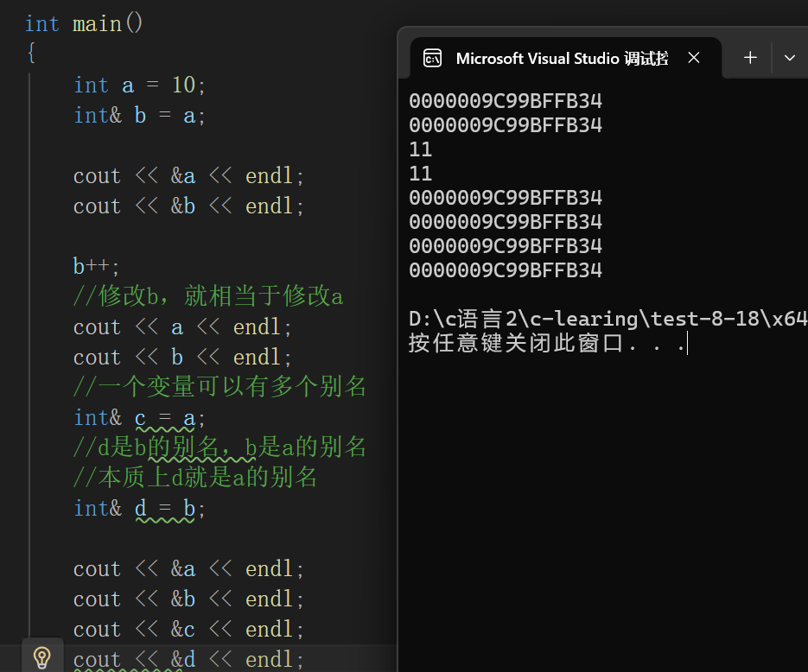Click the opening brace of main

(x=31, y=53)
